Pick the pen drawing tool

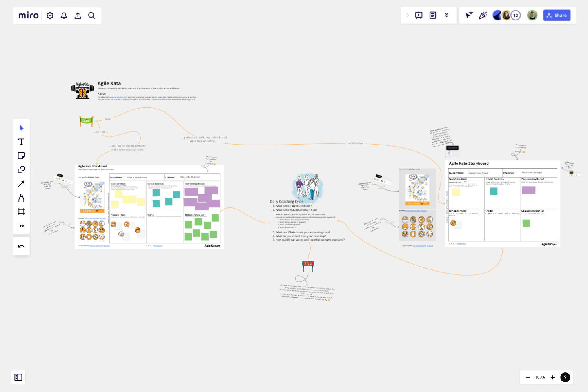click(x=21, y=197)
